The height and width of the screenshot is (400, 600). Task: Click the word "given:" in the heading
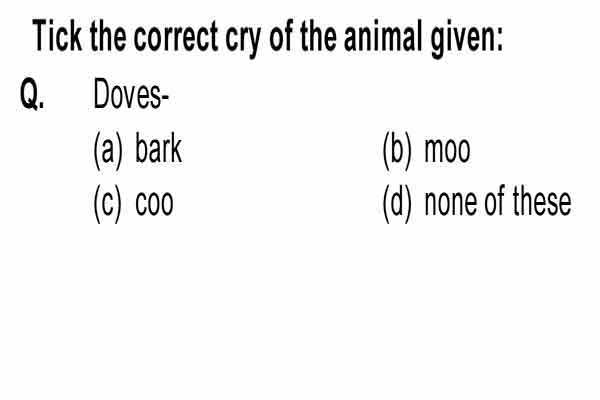[x=467, y=39]
